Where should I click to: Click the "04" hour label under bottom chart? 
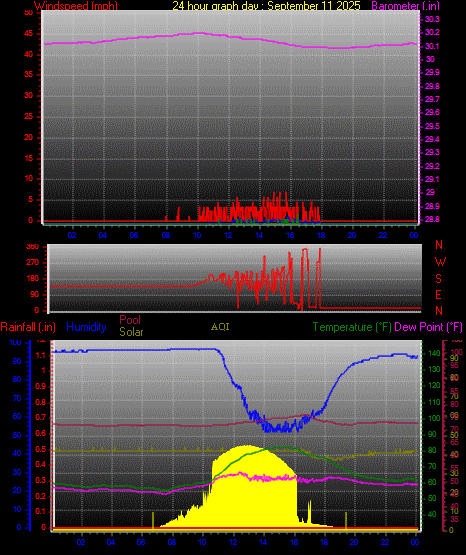pyautogui.click(x=111, y=542)
